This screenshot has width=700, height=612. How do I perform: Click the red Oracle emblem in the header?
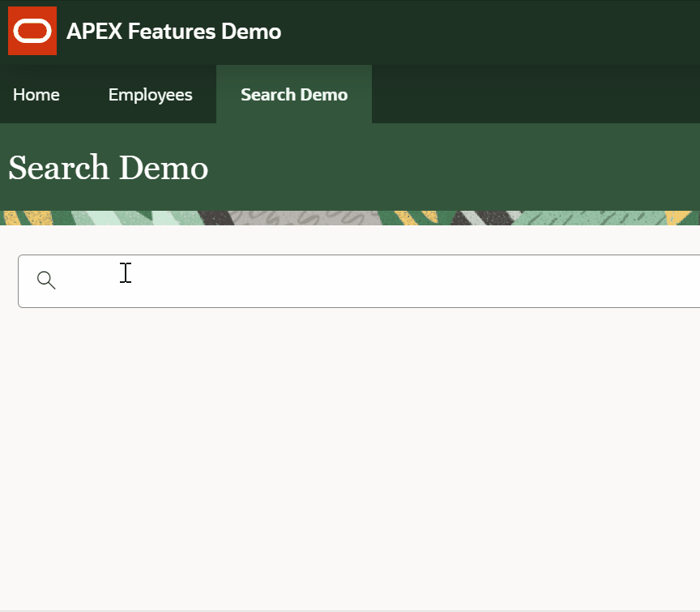click(32, 31)
